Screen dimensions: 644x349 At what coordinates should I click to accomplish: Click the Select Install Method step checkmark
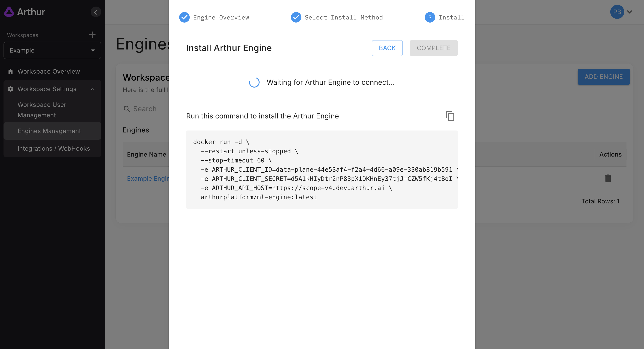(296, 17)
